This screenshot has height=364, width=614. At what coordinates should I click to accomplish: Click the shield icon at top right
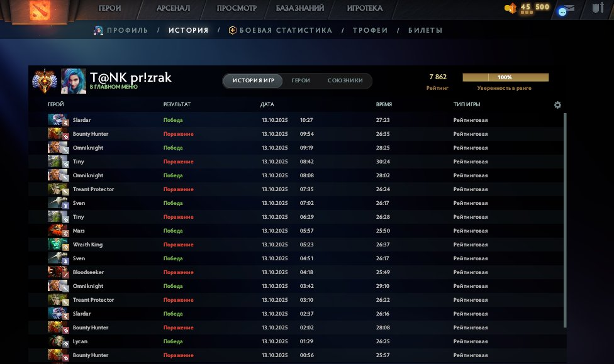[597, 9]
